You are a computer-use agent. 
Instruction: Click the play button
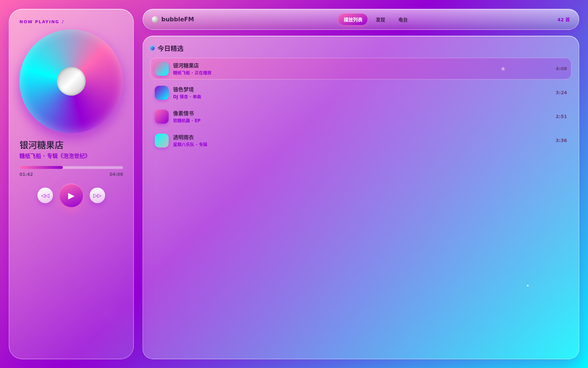coord(71,195)
